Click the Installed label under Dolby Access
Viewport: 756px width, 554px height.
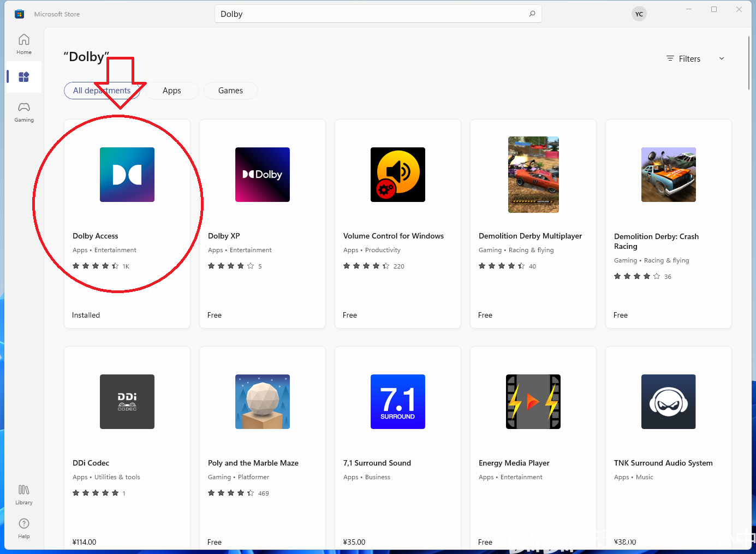(86, 315)
